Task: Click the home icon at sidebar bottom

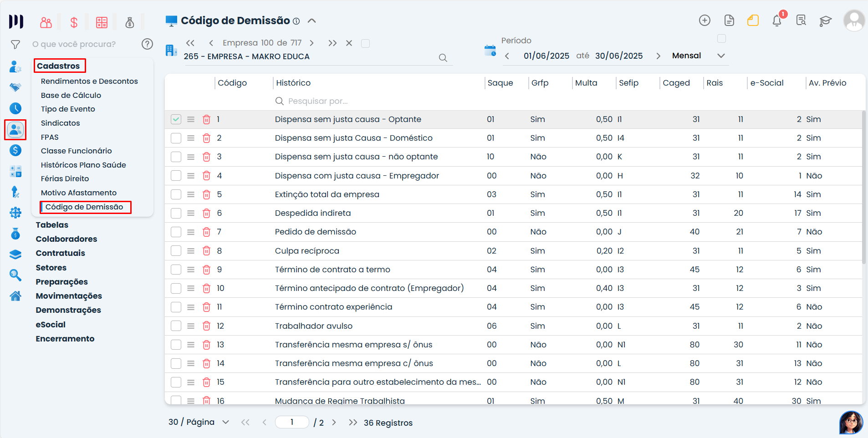Action: [15, 296]
